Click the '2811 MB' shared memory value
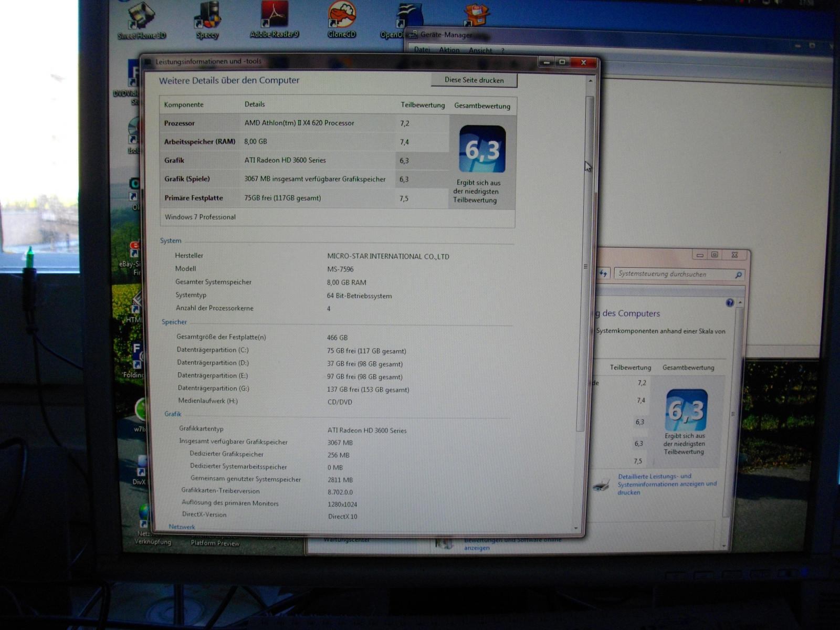The height and width of the screenshot is (630, 840). [x=340, y=480]
